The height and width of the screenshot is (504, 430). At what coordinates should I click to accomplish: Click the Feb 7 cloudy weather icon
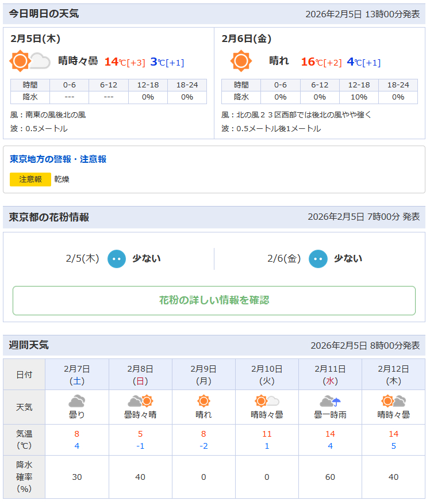(77, 402)
